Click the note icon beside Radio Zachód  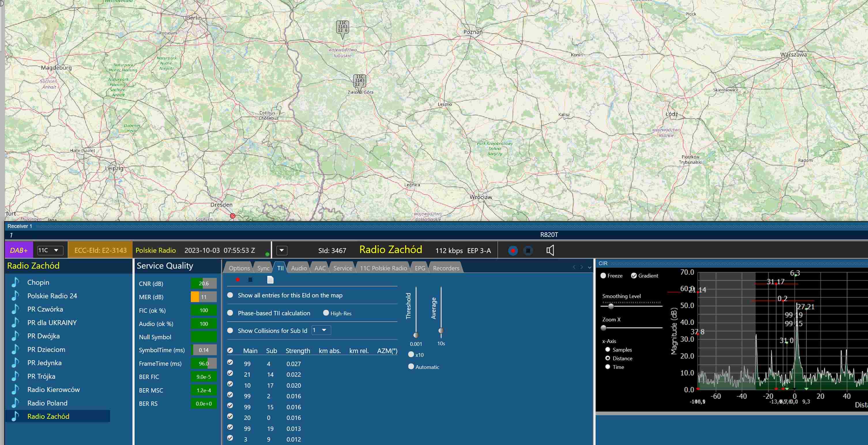15,416
